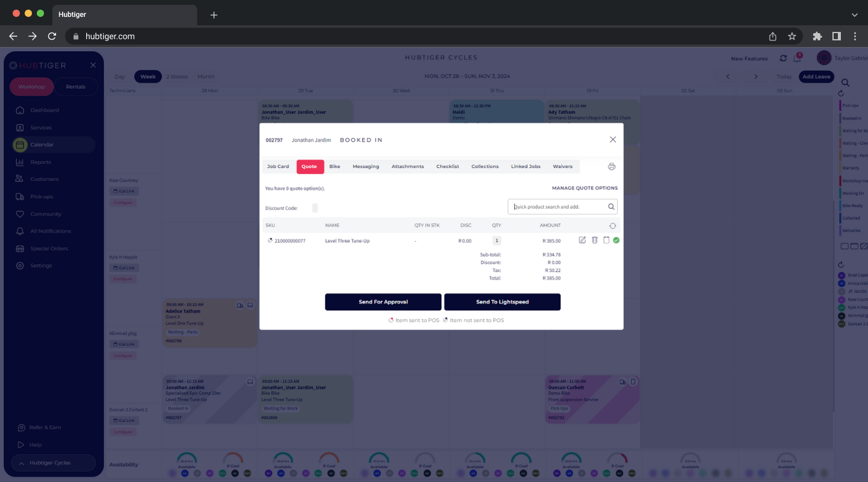This screenshot has width=868, height=482.
Task: Switch to the Bike tab
Action: pos(335,166)
